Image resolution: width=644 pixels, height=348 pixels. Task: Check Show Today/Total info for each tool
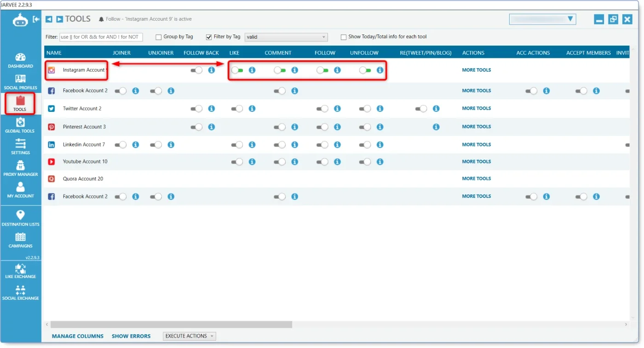(x=344, y=37)
